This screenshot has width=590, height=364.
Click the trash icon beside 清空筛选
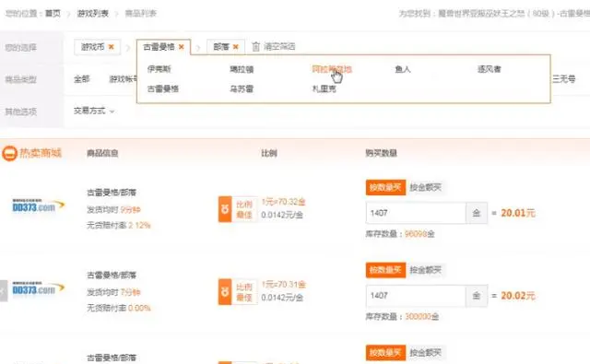click(x=255, y=47)
